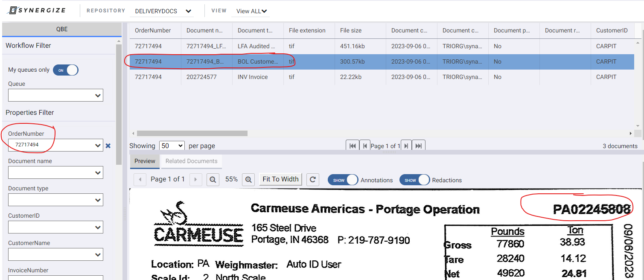Switch to the Preview tab
Viewport: 644px width, 280px height.
145,161
